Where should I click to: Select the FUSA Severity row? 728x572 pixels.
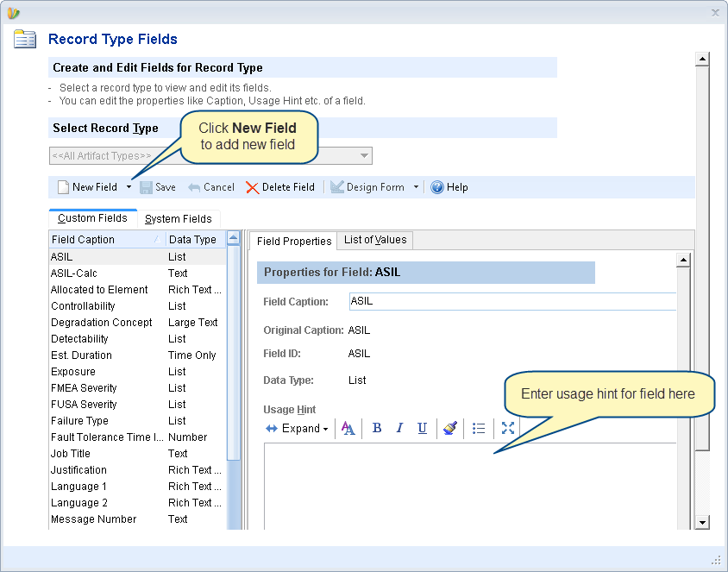tap(137, 405)
